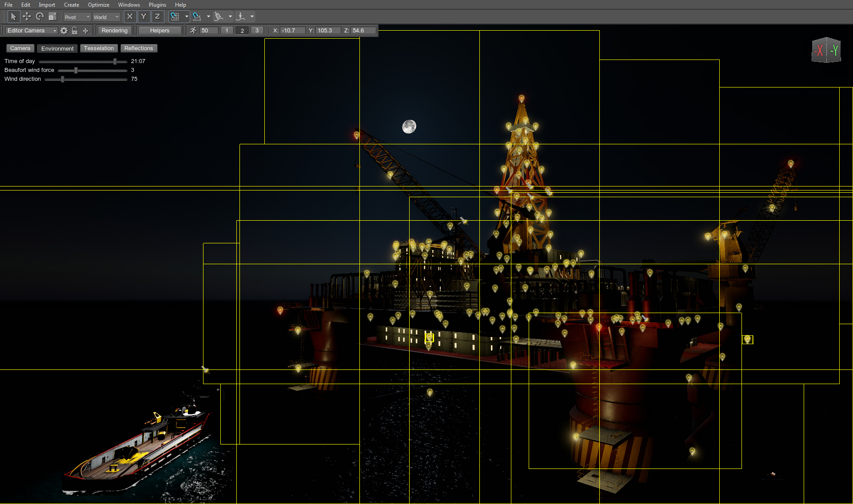Select the red light at right crane tip
Image resolution: width=853 pixels, height=504 pixels.
tap(791, 164)
